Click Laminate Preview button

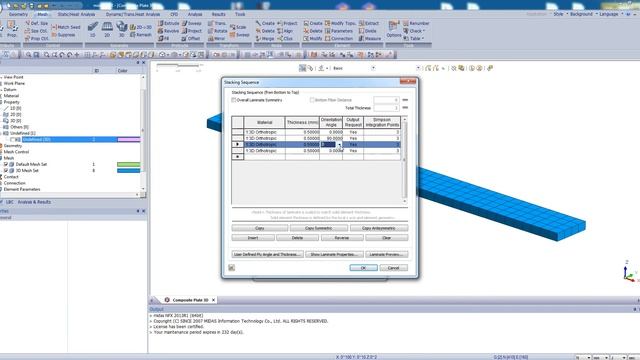tap(387, 254)
